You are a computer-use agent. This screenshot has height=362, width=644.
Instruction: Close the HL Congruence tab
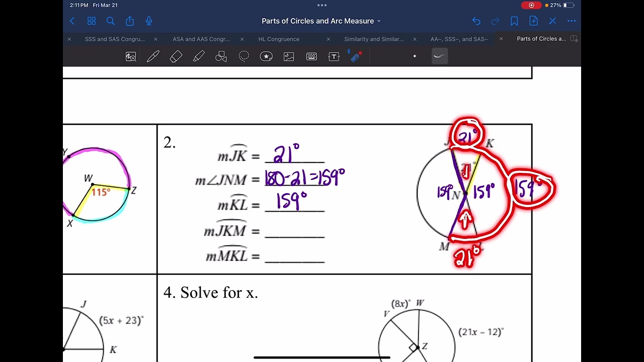[x=242, y=39]
